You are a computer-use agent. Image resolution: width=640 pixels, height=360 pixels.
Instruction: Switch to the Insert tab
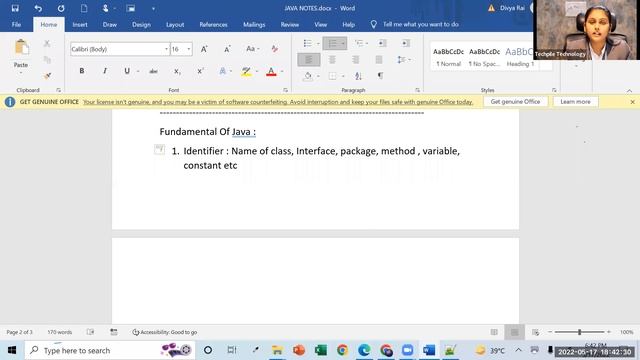point(80,24)
